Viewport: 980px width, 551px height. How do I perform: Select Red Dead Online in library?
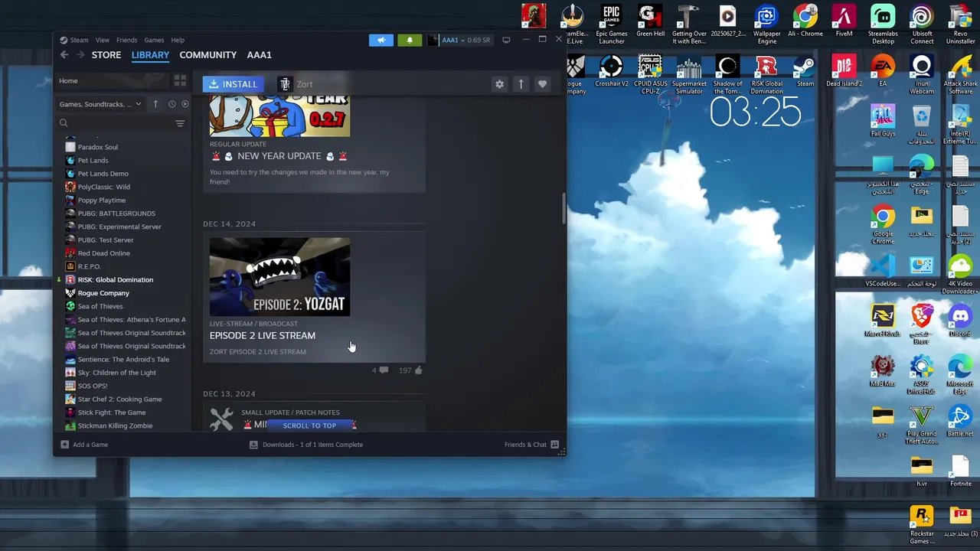103,253
